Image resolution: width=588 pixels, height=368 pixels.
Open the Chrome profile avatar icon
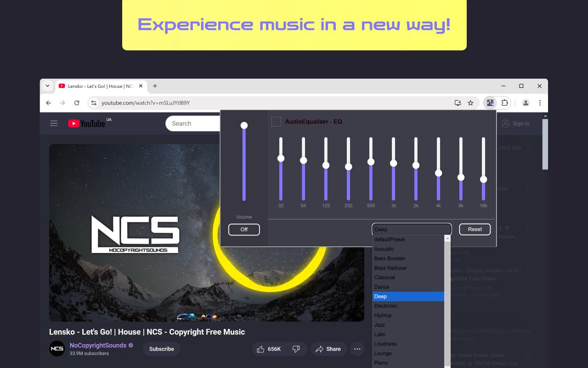(x=526, y=103)
